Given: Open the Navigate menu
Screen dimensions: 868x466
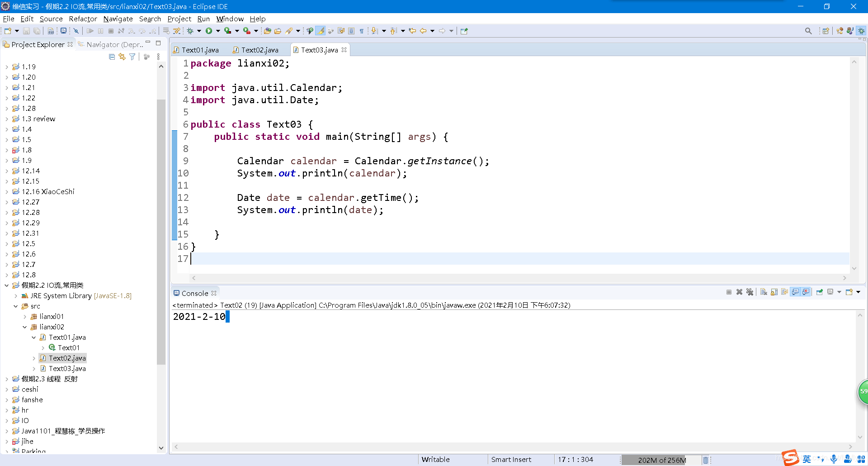Looking at the screenshot, I should coord(118,19).
